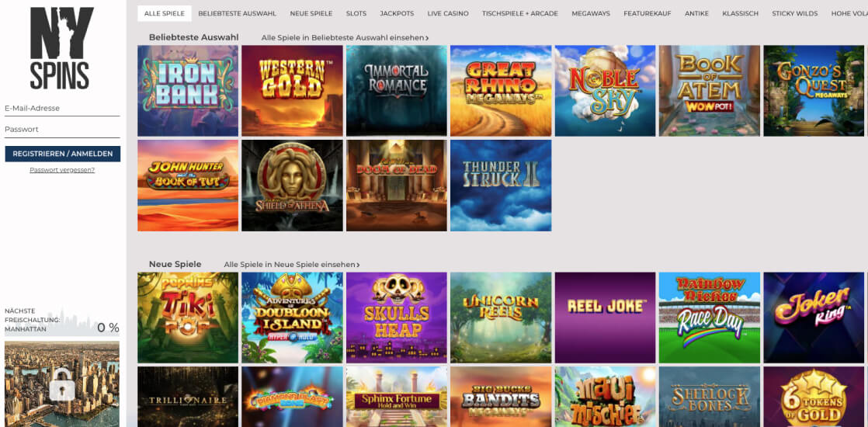Launch Adventures of Doubloon Island
Viewport: 868px width, 427px height.
[292, 318]
